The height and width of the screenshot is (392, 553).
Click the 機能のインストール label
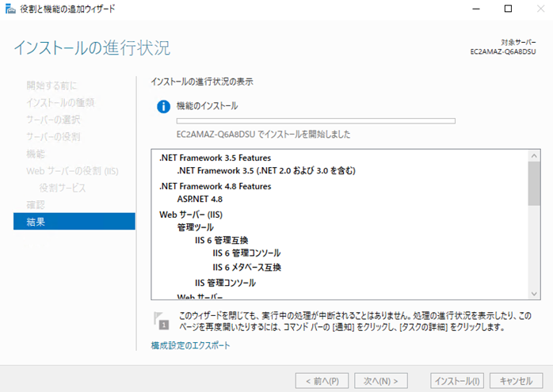(207, 106)
